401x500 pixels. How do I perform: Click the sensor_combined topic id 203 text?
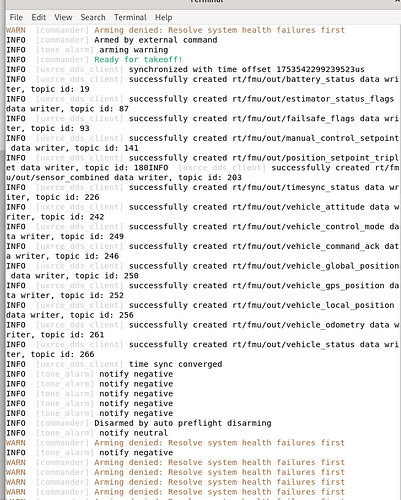point(210,178)
